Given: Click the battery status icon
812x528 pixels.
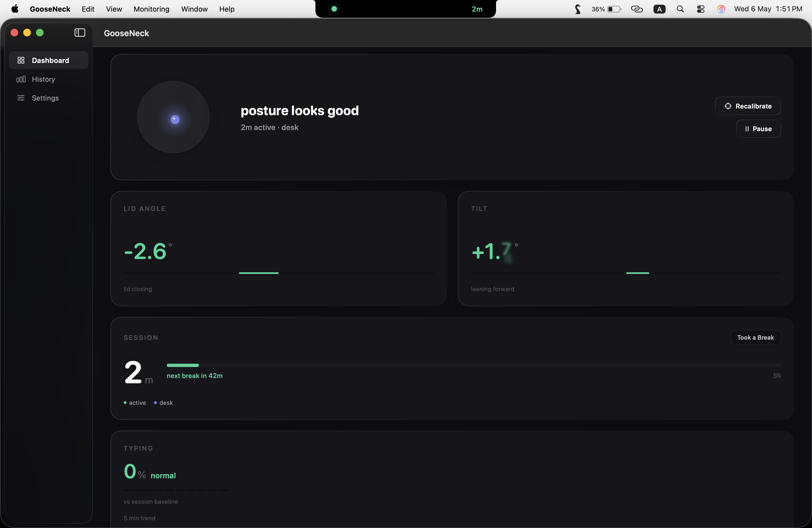Looking at the screenshot, I should [x=614, y=9].
